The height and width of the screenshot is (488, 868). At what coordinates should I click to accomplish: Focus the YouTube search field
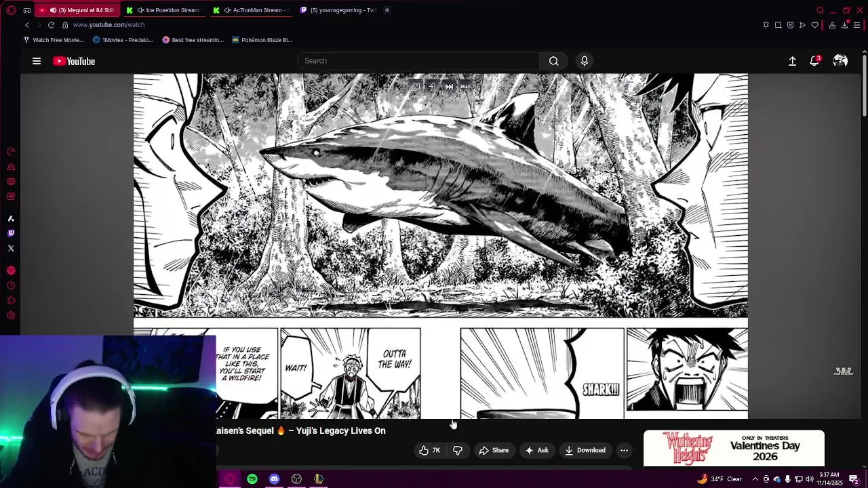(x=418, y=61)
